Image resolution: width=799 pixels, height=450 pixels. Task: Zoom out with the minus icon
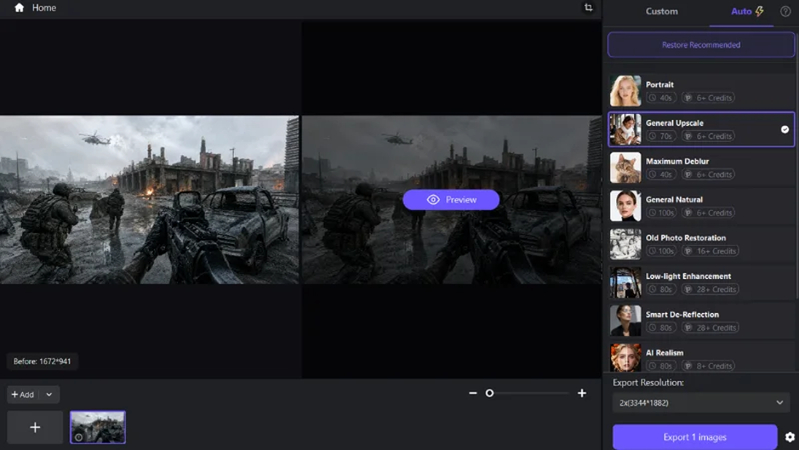click(x=473, y=393)
